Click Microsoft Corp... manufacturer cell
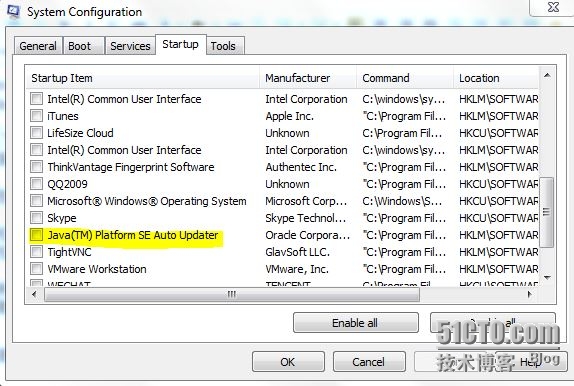 (306, 201)
